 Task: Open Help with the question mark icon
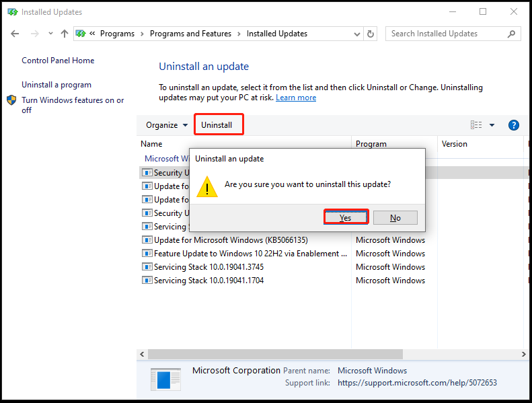[513, 125]
